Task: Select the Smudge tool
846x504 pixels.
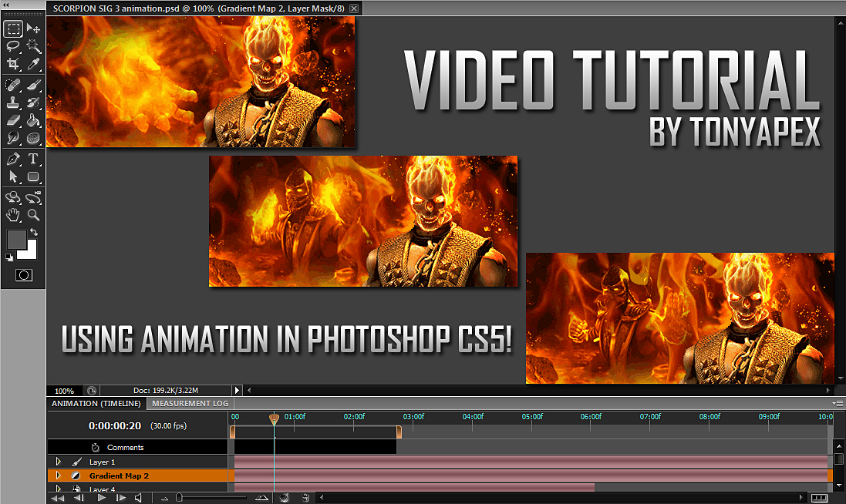Action: tap(13, 138)
